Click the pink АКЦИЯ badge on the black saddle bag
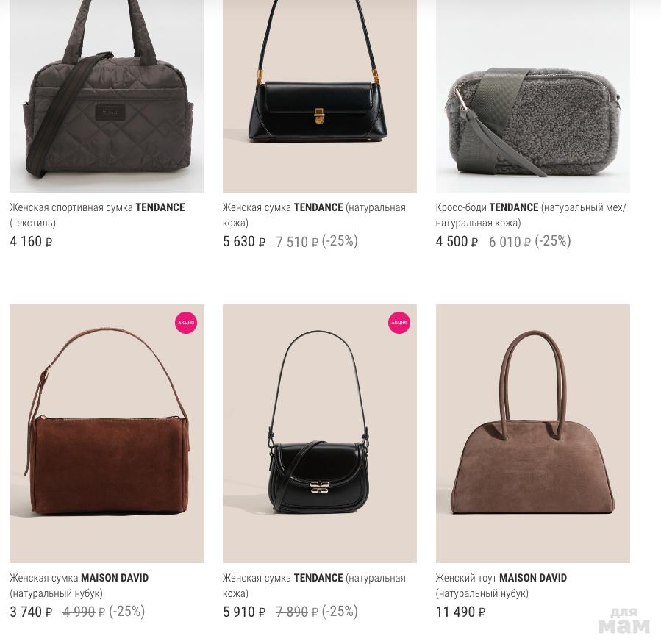This screenshot has width=661, height=644. point(399,323)
